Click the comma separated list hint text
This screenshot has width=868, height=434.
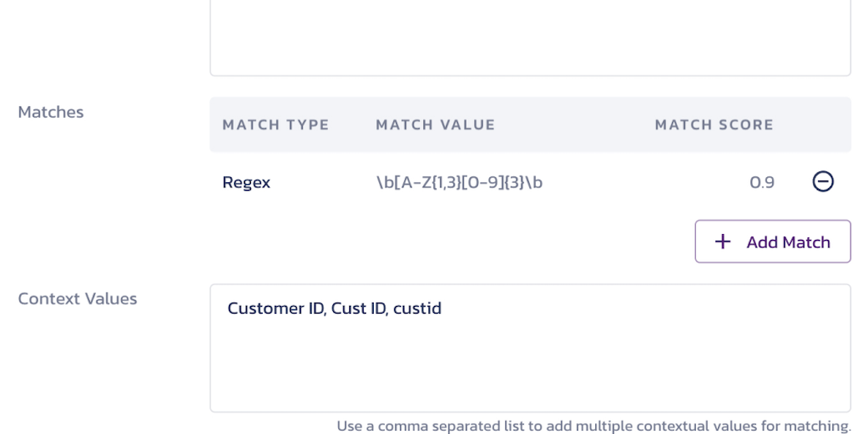pos(593,426)
